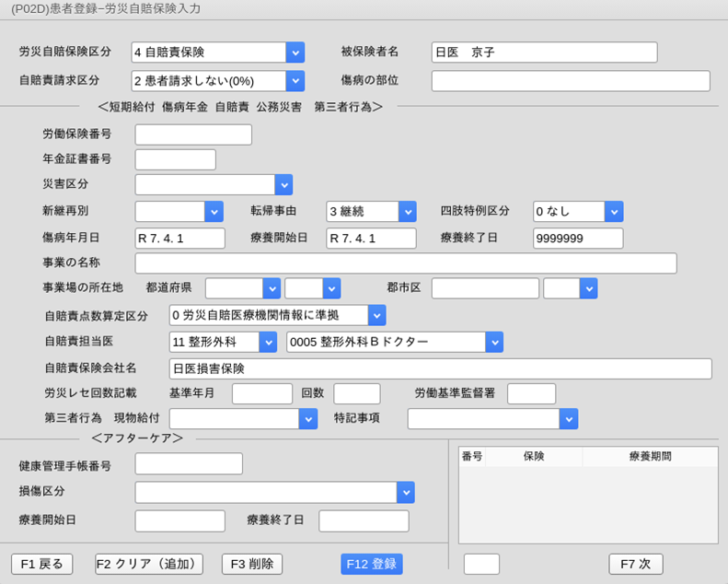Image resolution: width=728 pixels, height=584 pixels.
Task: Open the 損傷区分 dropdown
Action: click(406, 493)
